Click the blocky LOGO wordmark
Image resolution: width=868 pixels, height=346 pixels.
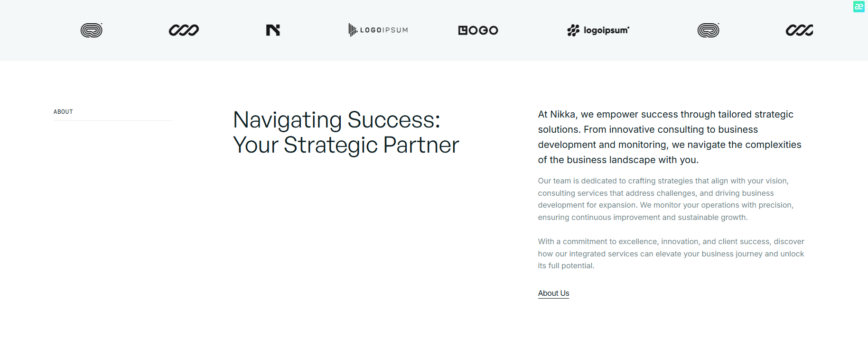478,30
